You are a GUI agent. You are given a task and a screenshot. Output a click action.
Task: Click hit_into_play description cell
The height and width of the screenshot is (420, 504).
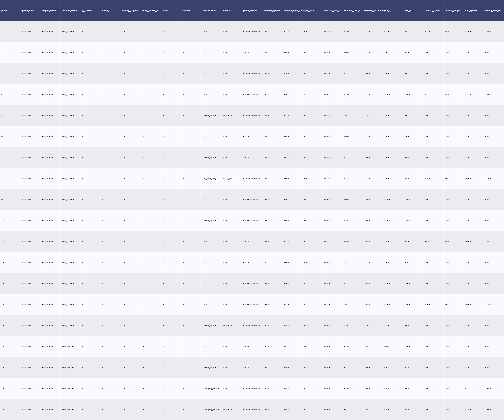pos(209,179)
